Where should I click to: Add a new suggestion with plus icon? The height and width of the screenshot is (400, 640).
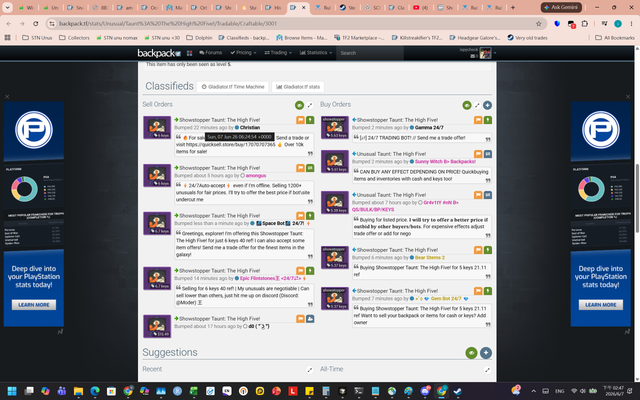[x=485, y=353]
